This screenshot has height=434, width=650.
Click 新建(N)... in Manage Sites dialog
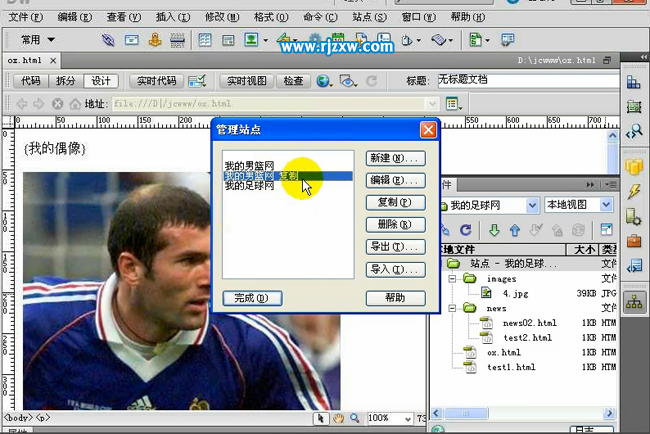pos(395,158)
